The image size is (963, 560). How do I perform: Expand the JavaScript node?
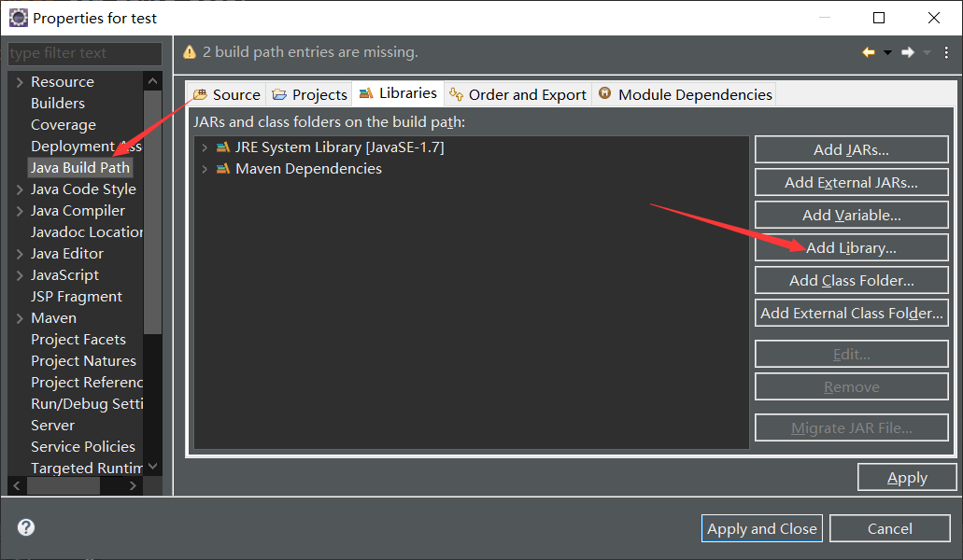(20, 275)
